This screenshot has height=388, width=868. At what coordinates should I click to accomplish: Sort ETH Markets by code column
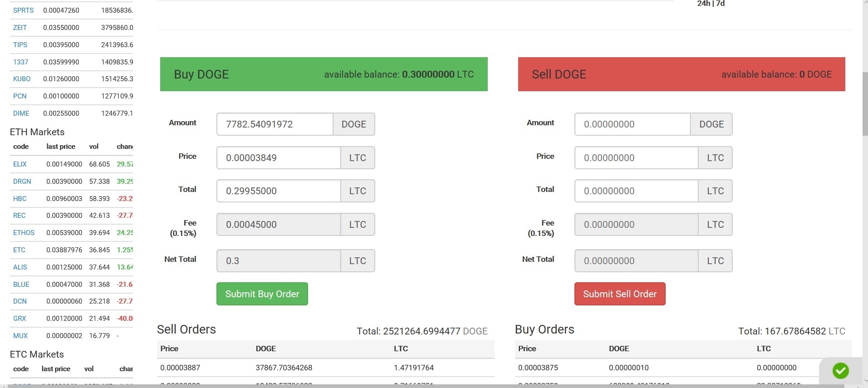tap(21, 146)
